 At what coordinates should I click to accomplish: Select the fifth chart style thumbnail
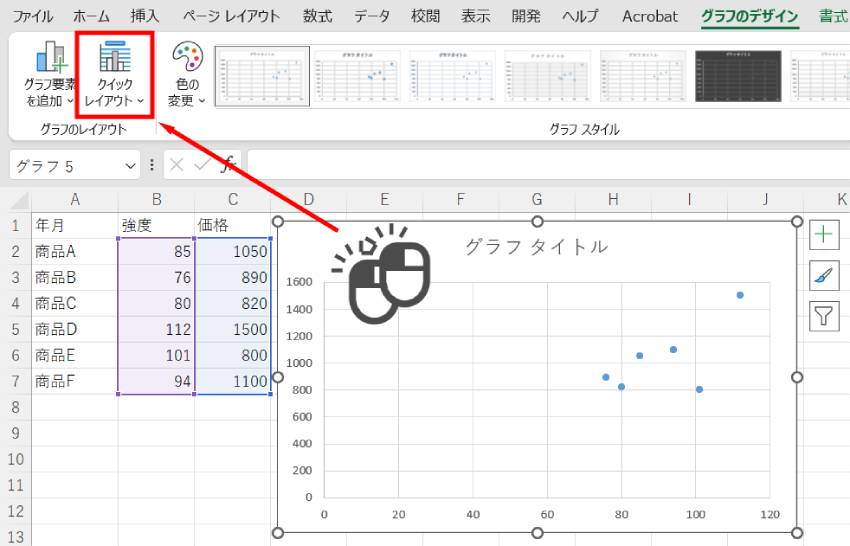coord(643,76)
